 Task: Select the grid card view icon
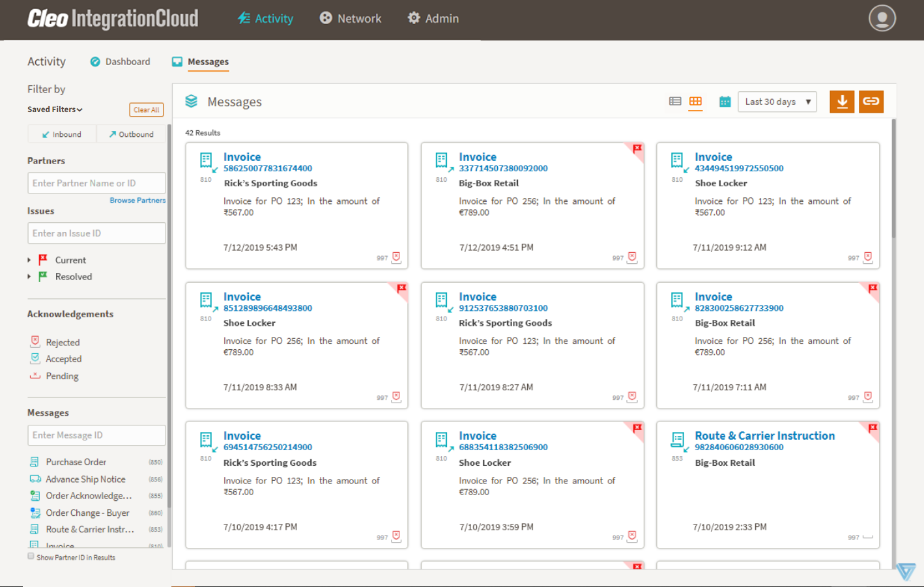pyautogui.click(x=695, y=102)
